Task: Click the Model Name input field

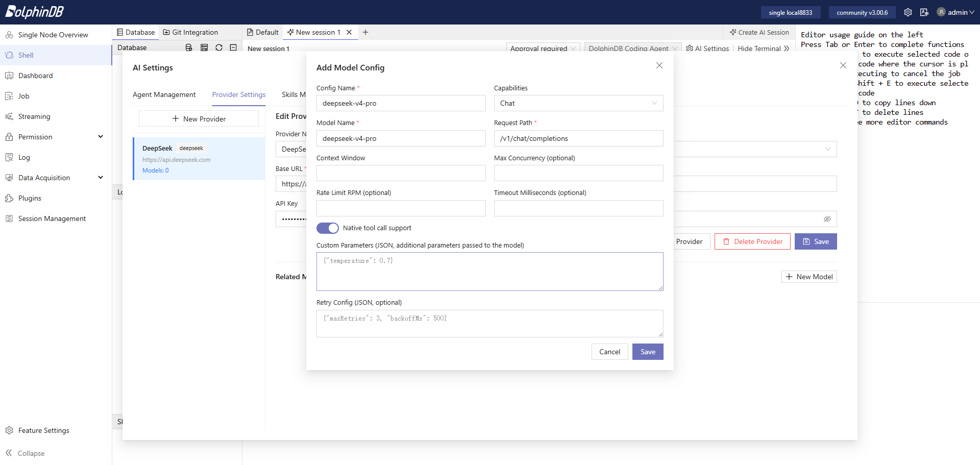Action: tap(401, 138)
